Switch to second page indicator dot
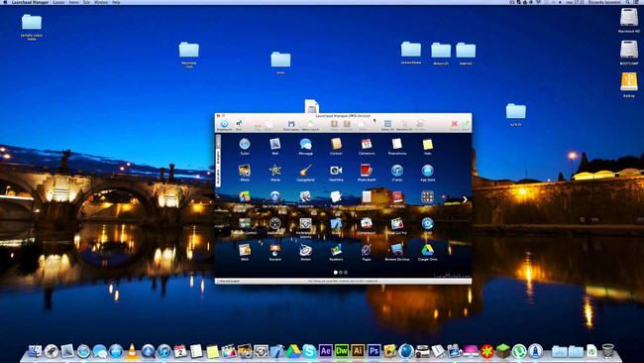The width and height of the screenshot is (644, 363). [341, 272]
